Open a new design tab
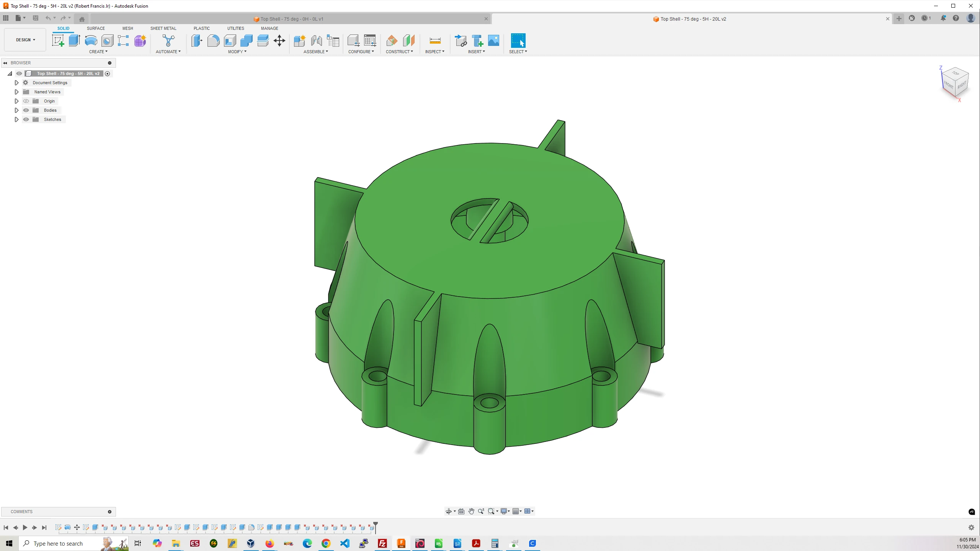 tap(899, 18)
